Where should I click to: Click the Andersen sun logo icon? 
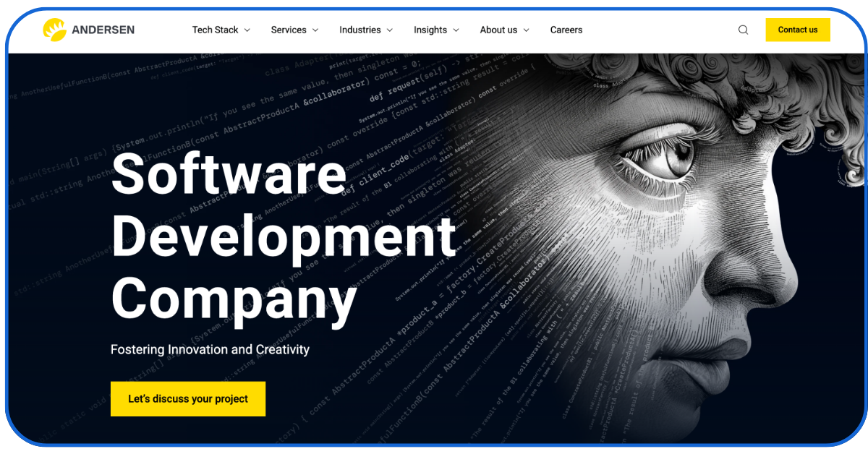pos(54,30)
